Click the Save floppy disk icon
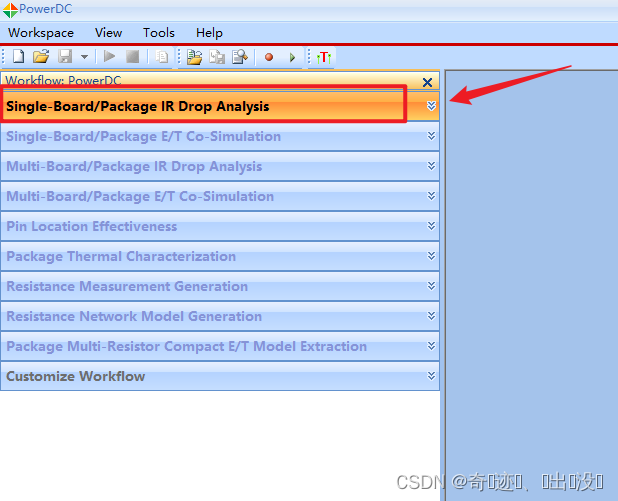 [x=65, y=56]
